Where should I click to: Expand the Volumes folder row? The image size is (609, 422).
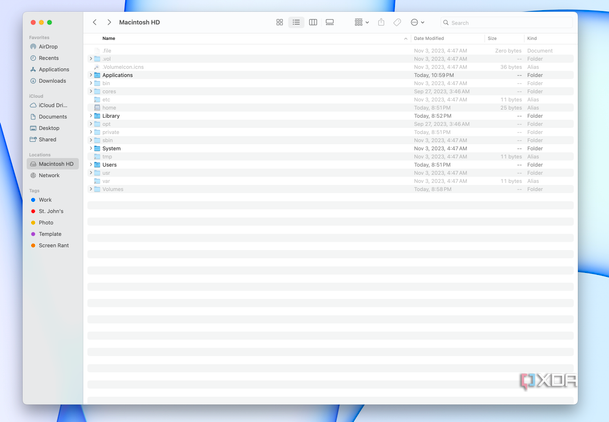coord(91,189)
